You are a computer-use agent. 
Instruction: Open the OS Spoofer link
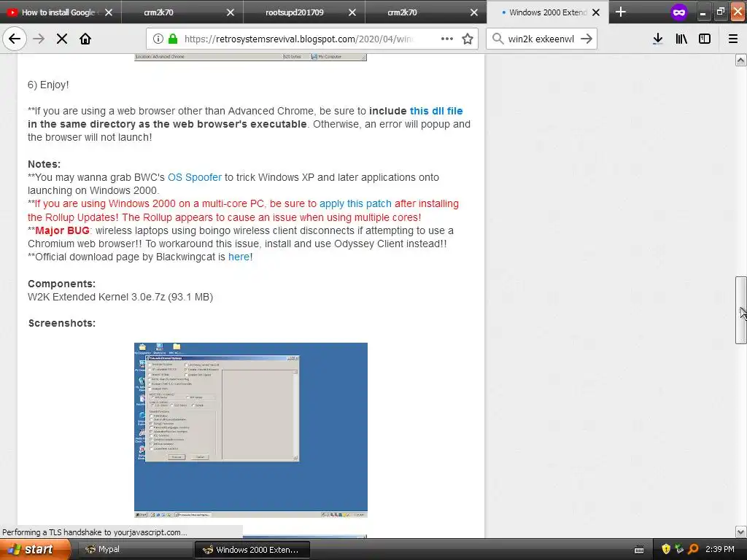tap(194, 177)
